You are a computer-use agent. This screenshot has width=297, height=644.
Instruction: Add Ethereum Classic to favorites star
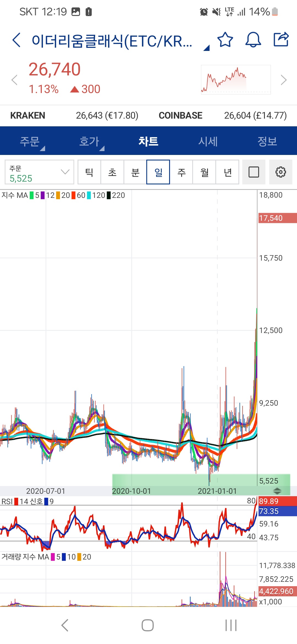coord(225,40)
